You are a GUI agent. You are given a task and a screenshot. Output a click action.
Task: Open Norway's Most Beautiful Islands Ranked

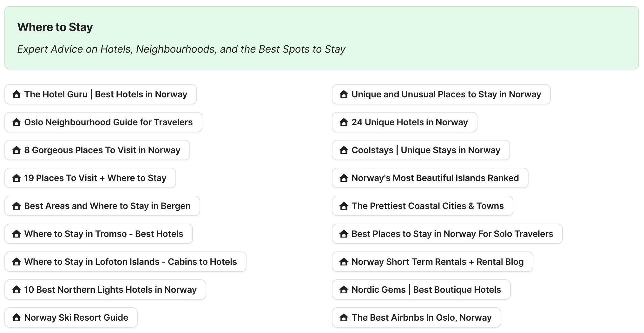tap(430, 178)
